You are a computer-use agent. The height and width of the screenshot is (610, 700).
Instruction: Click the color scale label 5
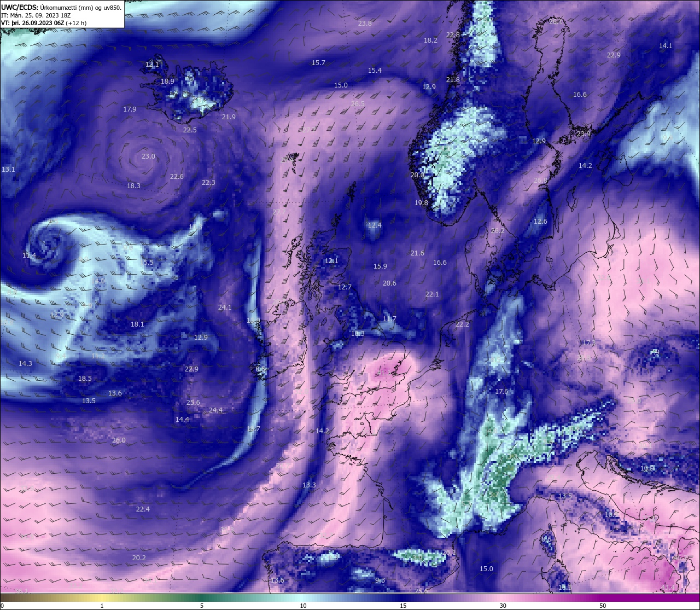[x=202, y=606]
